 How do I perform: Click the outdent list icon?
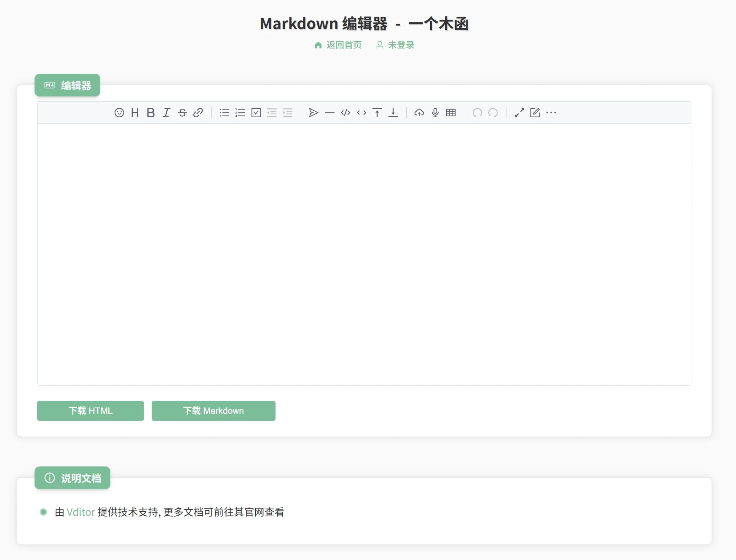(272, 113)
